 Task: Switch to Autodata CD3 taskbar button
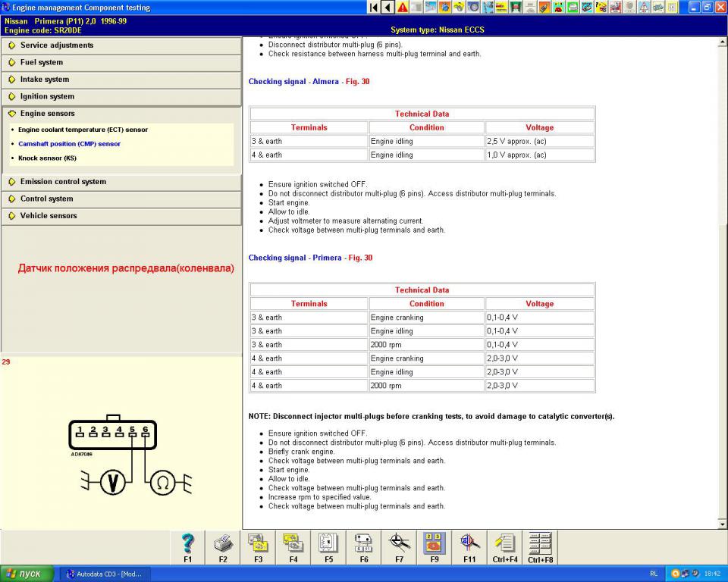coord(105,574)
